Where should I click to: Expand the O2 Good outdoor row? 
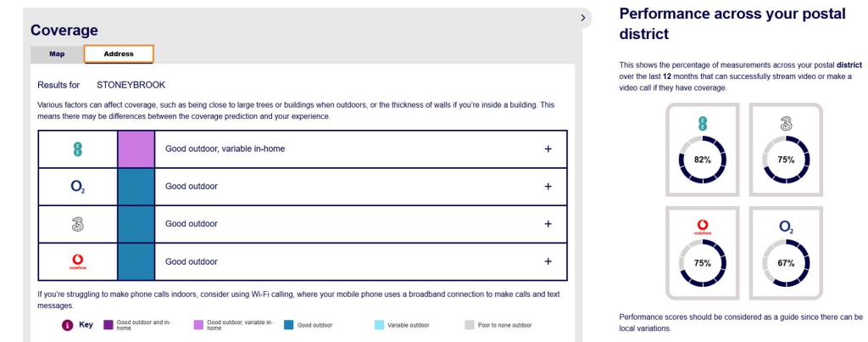pyautogui.click(x=548, y=187)
